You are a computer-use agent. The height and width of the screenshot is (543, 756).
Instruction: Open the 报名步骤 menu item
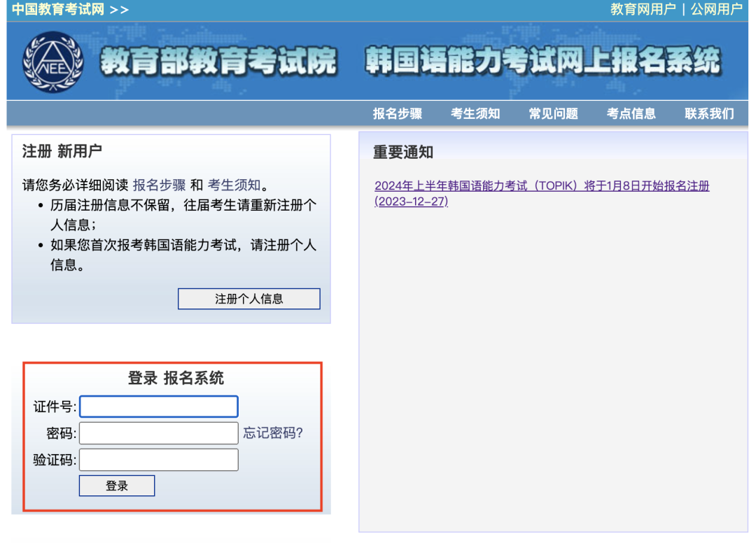pyautogui.click(x=398, y=113)
